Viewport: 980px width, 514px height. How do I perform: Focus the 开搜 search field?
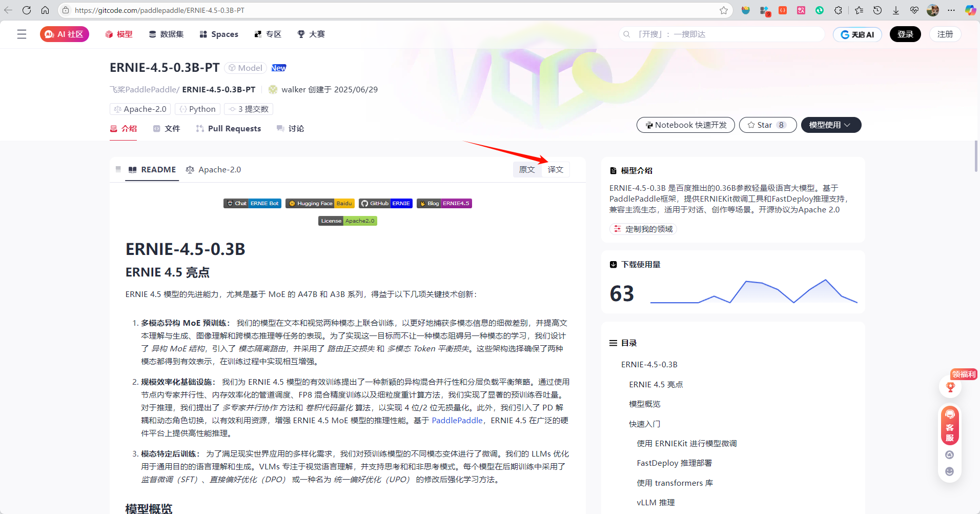pos(721,34)
